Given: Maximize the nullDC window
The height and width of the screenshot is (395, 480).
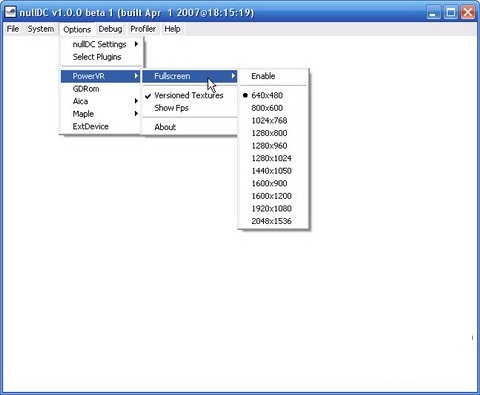Looking at the screenshot, I should [x=451, y=13].
